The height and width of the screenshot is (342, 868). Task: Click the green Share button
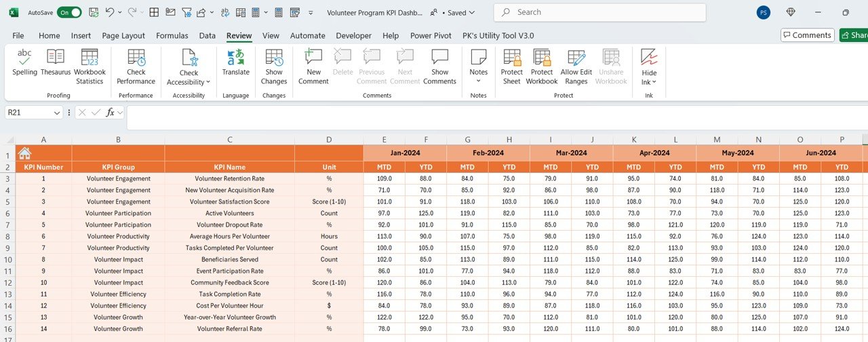click(853, 35)
